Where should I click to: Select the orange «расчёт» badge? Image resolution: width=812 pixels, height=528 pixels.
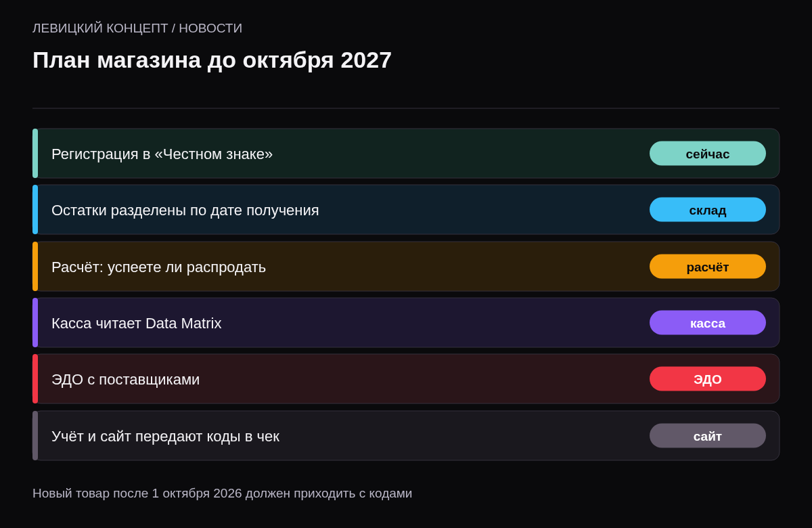point(708,267)
